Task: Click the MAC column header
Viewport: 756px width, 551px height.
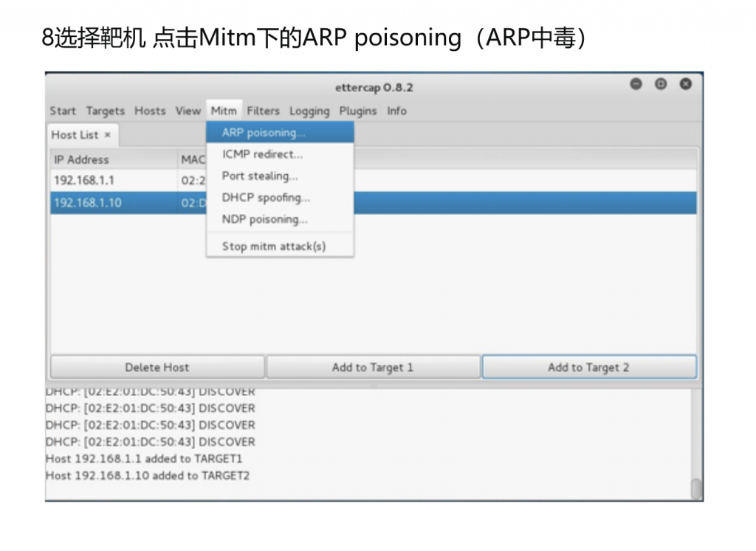Action: pos(193,159)
